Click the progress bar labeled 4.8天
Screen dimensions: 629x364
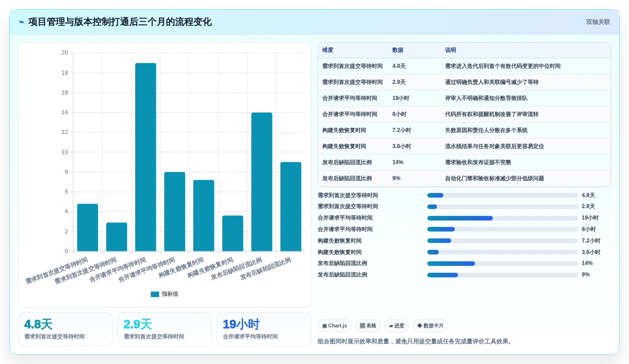coord(502,195)
